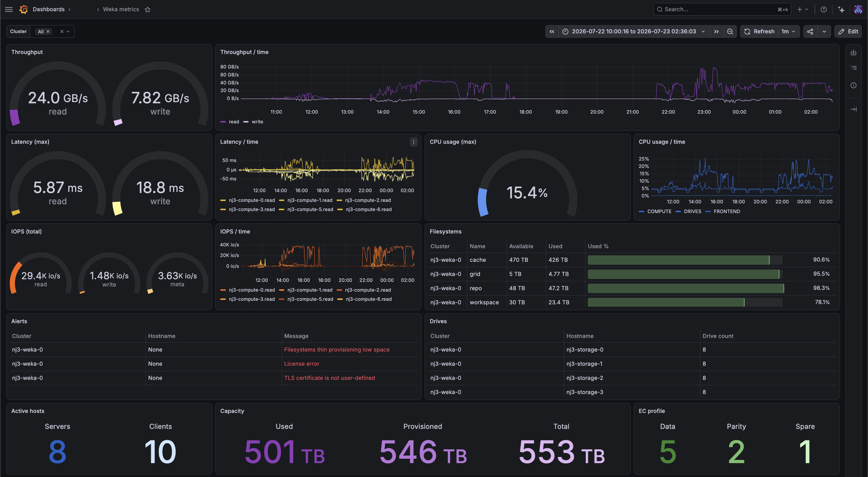Open the help question mark icon
The width and height of the screenshot is (868, 477).
pyautogui.click(x=823, y=9)
